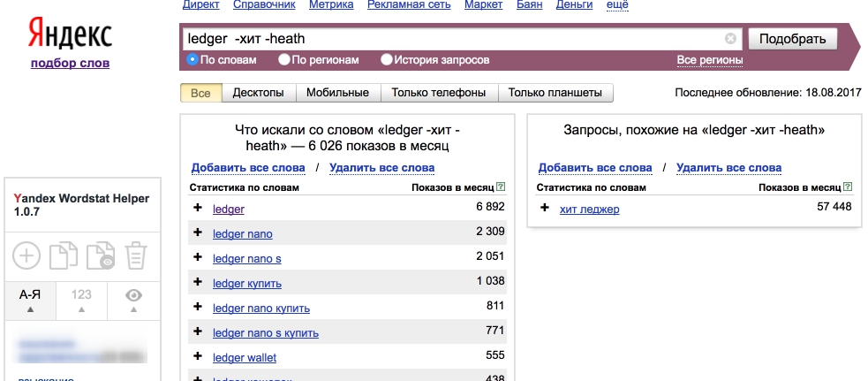Click left panel 'Добавить все слова'
868x381 pixels.
[x=248, y=167]
